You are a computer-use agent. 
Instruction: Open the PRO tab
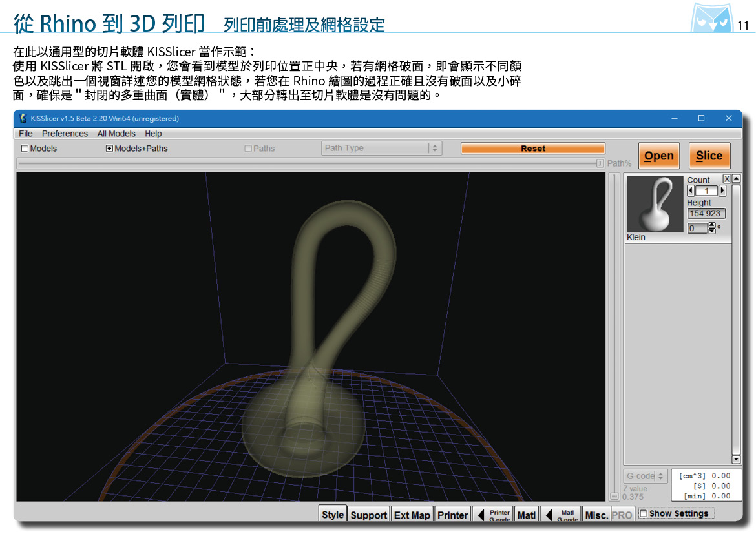[622, 515]
